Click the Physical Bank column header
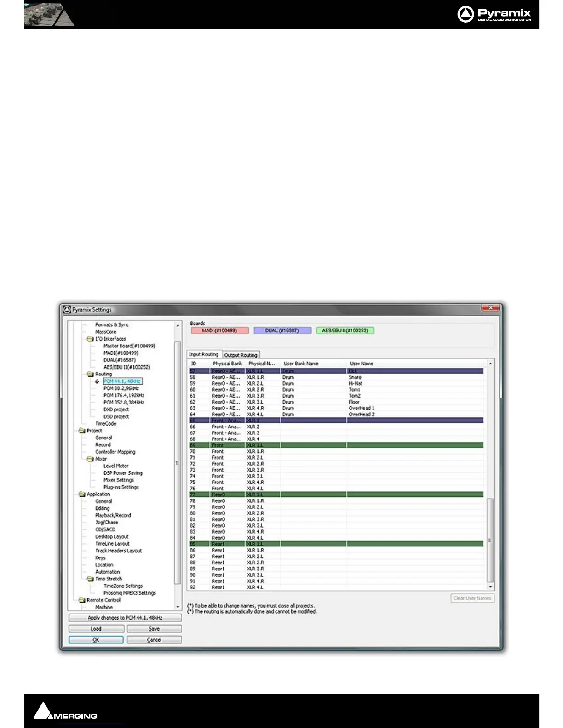Screen dimensions: 563x728 (x=227, y=364)
